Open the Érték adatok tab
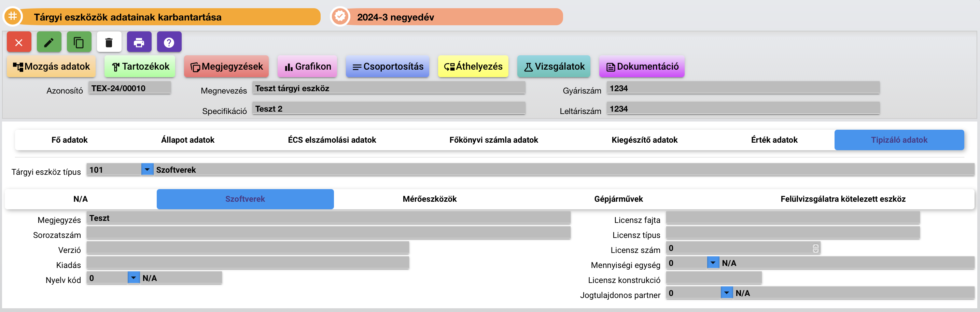Screen dimensions: 980x312 (774, 140)
